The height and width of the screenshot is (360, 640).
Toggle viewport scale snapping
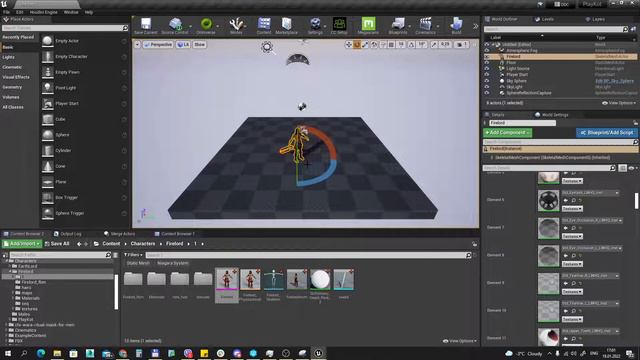434,44
